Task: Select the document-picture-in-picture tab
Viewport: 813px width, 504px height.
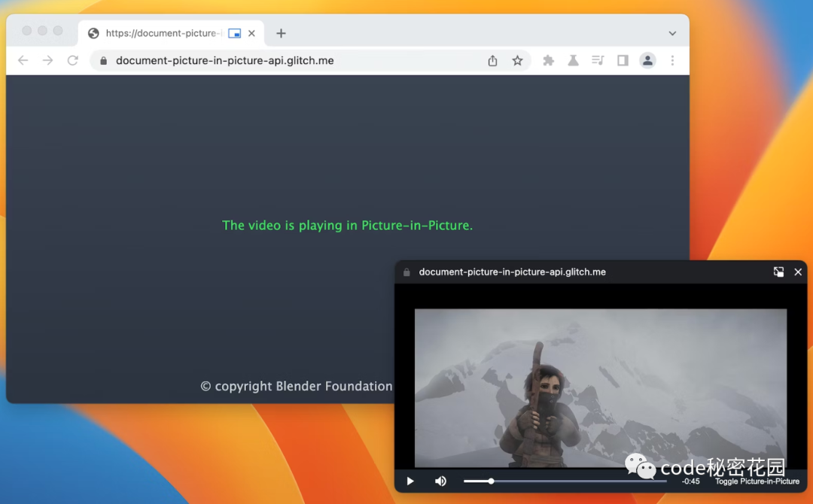Action: pyautogui.click(x=171, y=33)
